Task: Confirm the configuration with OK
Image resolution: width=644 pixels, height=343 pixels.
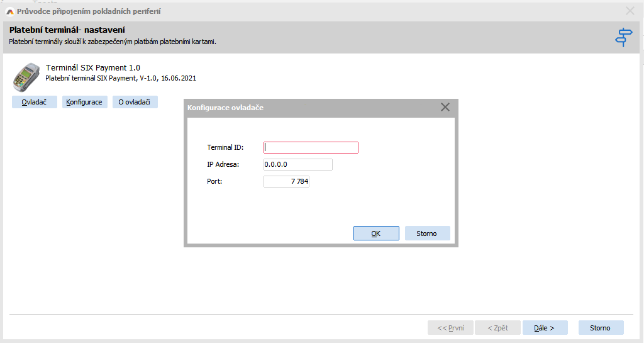Action: [375, 233]
